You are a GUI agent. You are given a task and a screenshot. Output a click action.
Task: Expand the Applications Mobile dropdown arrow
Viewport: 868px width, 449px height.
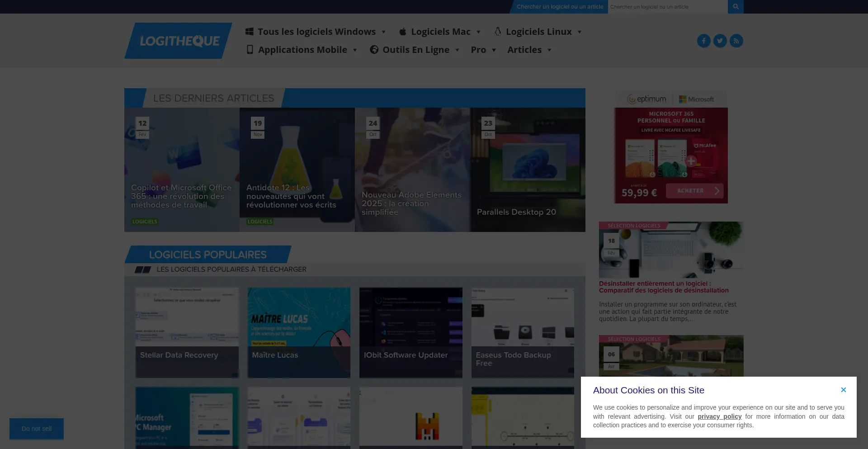(x=355, y=50)
